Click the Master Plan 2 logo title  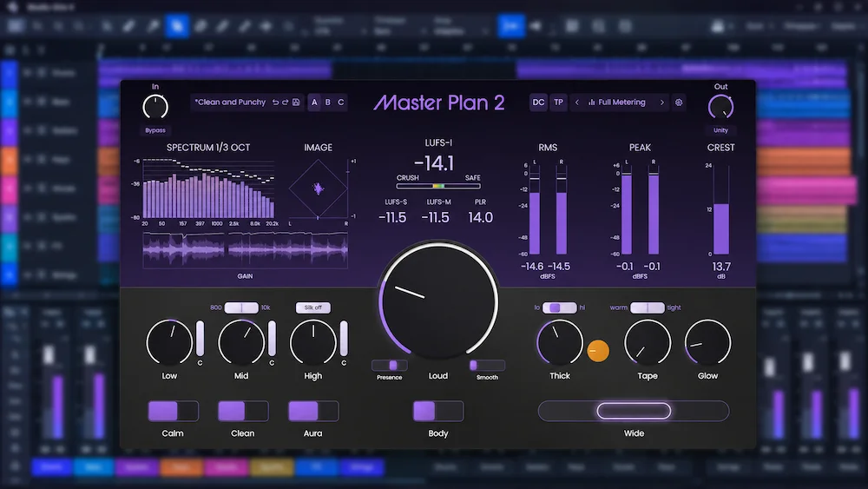click(439, 102)
